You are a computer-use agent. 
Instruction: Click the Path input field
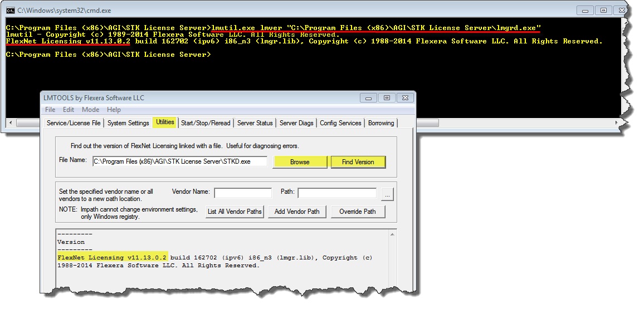click(x=337, y=193)
